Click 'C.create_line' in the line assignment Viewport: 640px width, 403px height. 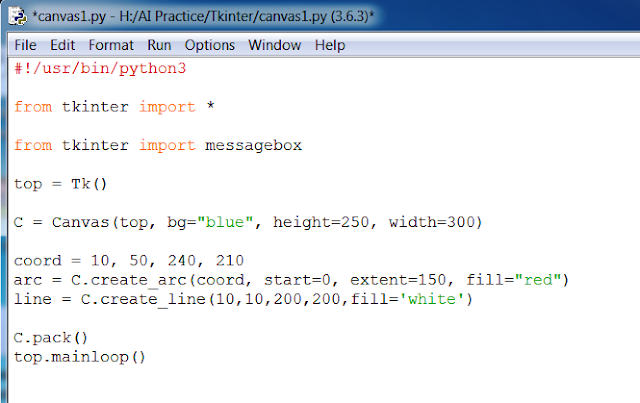[143, 299]
